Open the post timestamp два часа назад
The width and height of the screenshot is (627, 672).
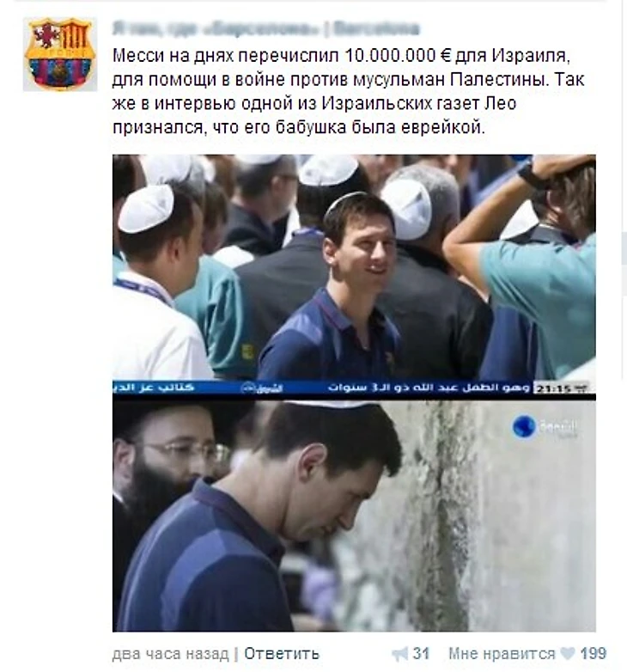[170, 655]
